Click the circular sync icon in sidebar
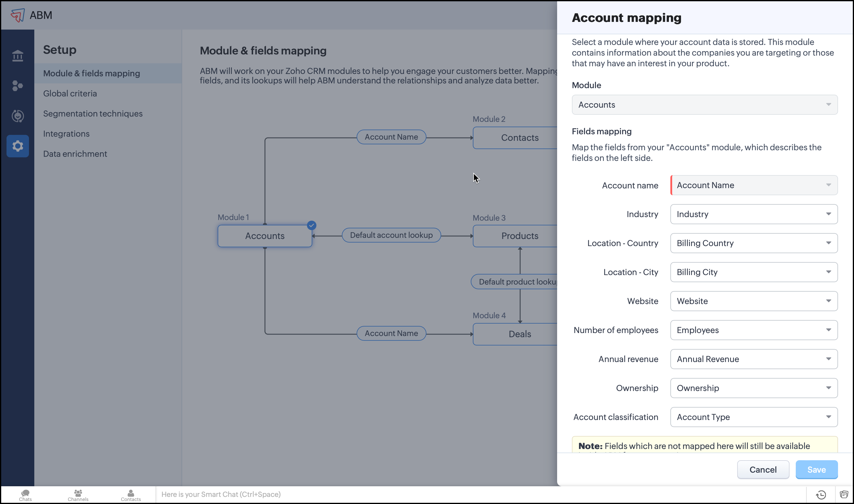 [18, 116]
